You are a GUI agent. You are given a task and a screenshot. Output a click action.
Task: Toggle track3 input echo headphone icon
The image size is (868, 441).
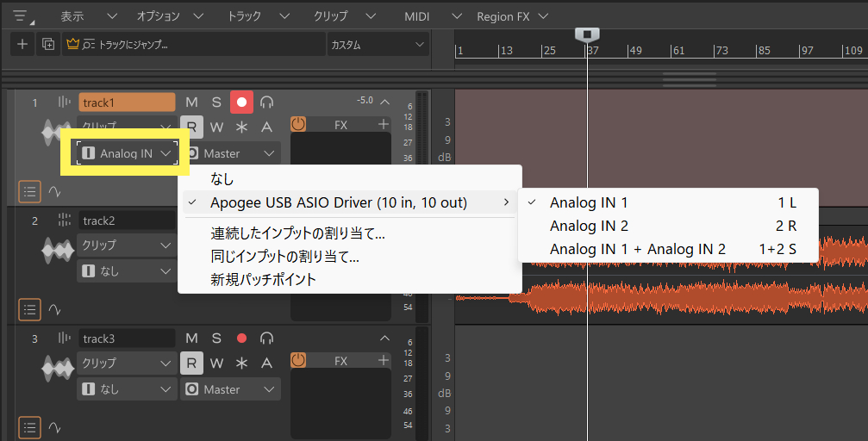coord(267,339)
